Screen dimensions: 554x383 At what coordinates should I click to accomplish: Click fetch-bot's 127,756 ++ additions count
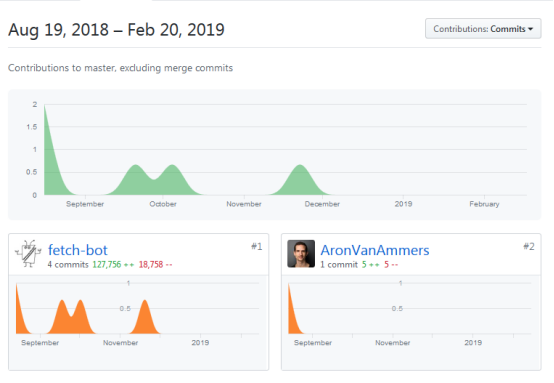(113, 265)
